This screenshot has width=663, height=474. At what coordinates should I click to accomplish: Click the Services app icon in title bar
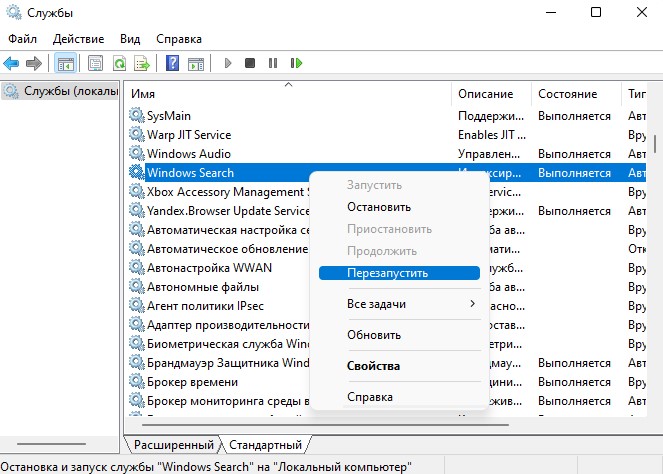(14, 12)
